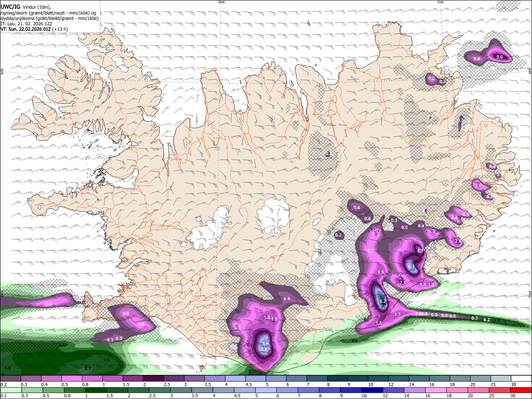532x399 pixels.
Task: Click the '9.2' precipitation maximum on the map
Action: [383, 301]
